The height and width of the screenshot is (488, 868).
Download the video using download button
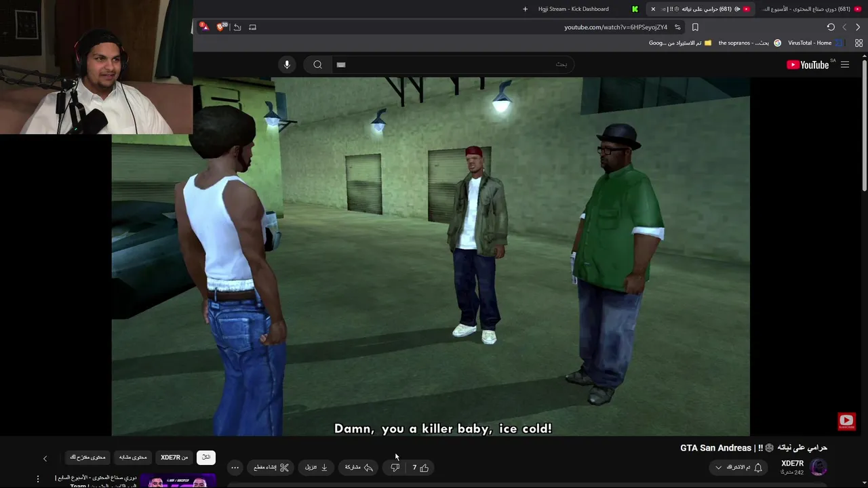tap(316, 468)
